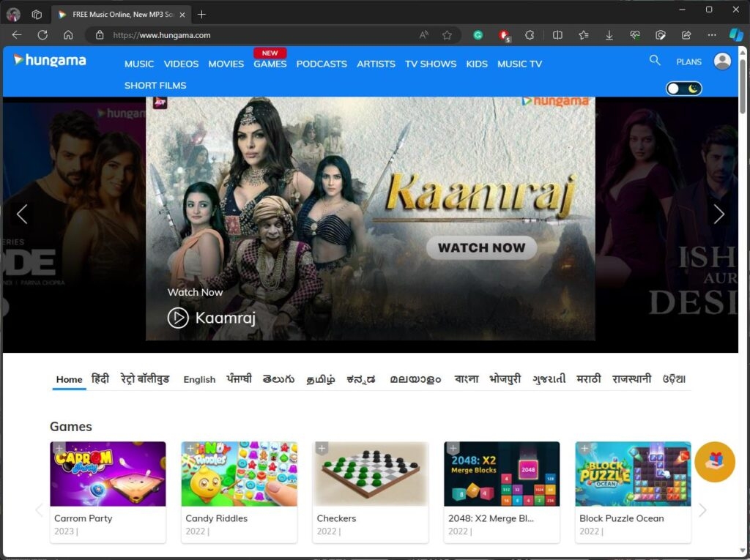The image size is (750, 560).
Task: Add Block Puzzle Ocean with plus icon
Action: click(584, 448)
